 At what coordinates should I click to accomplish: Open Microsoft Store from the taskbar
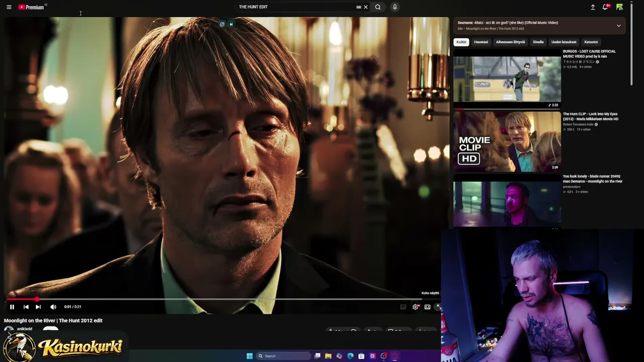click(361, 356)
